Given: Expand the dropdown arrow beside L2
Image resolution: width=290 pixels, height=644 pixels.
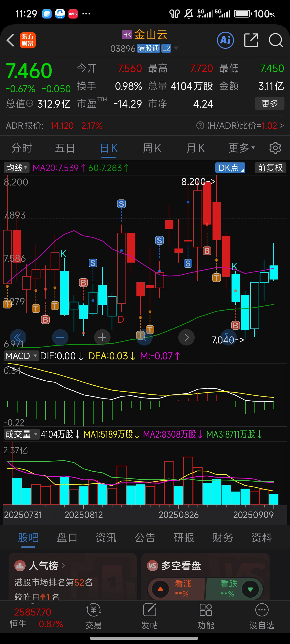Looking at the screenshot, I should (176, 48).
